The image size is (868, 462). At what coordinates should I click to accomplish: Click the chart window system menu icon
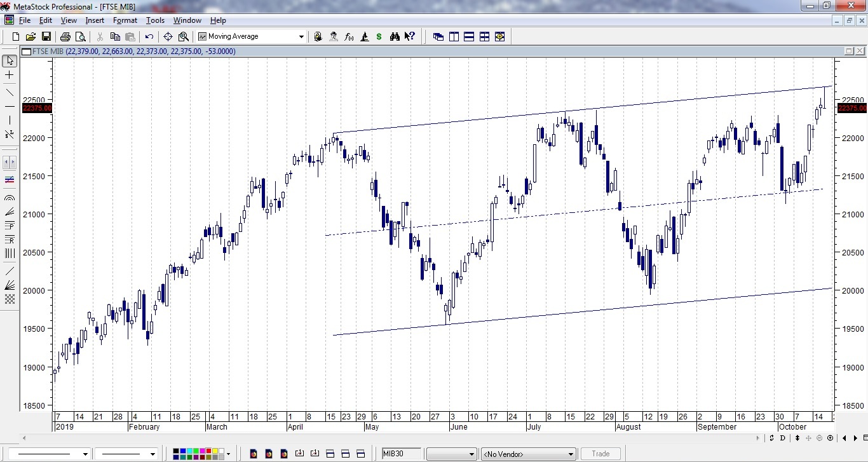[x=26, y=51]
